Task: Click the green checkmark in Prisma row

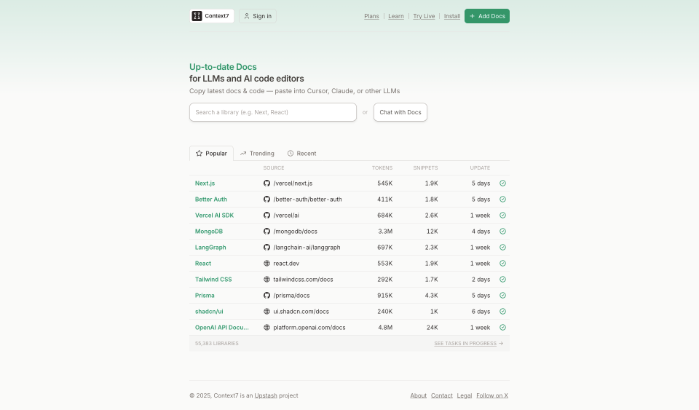Action: click(502, 295)
